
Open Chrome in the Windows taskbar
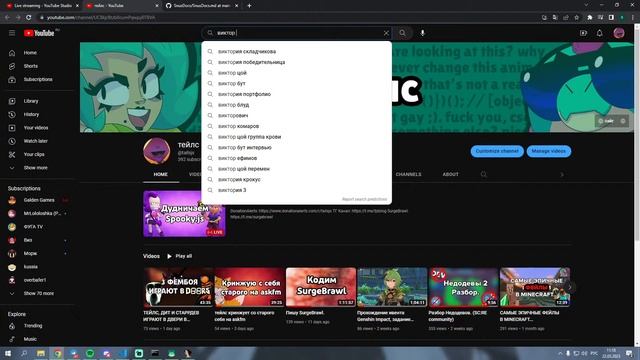(x=58, y=353)
